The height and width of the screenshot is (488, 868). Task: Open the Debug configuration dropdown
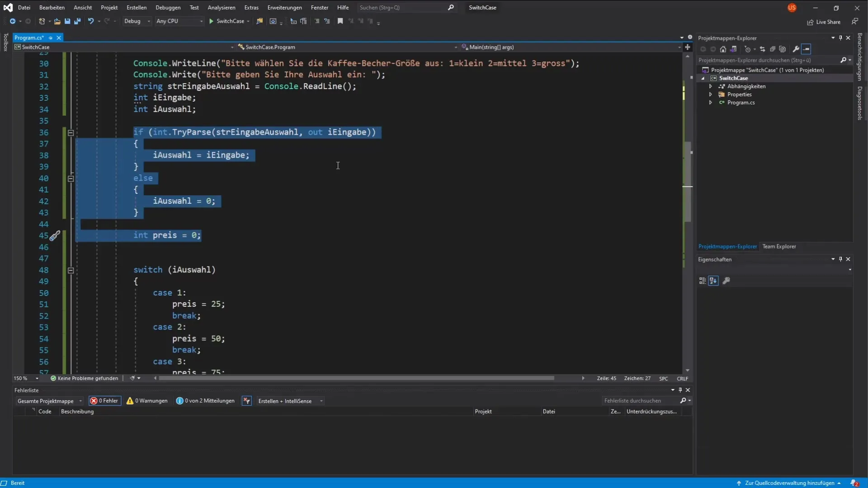(137, 21)
